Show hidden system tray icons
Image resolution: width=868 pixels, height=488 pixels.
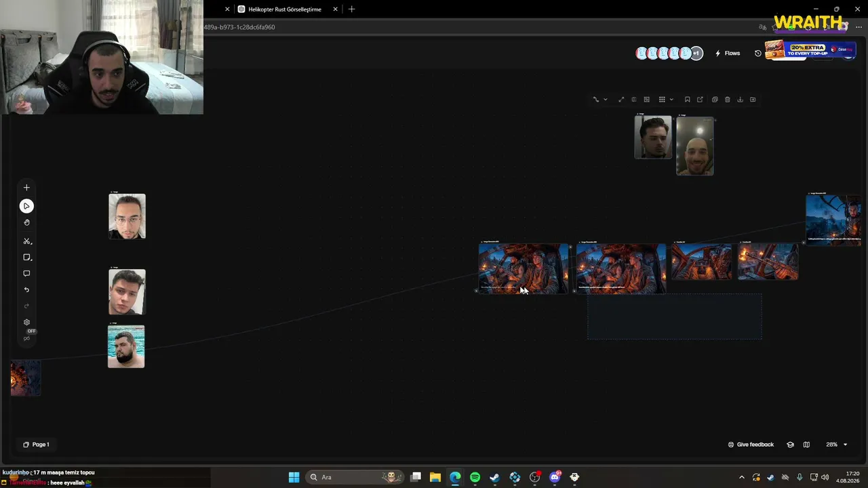point(741,477)
